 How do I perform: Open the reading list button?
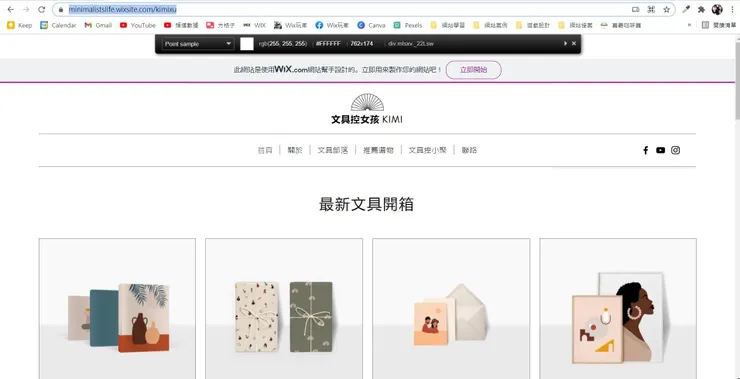click(x=718, y=25)
